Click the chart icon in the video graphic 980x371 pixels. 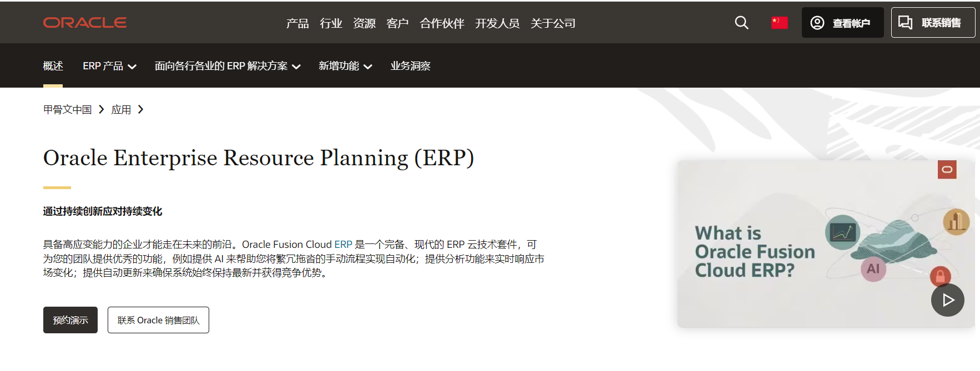click(x=842, y=232)
